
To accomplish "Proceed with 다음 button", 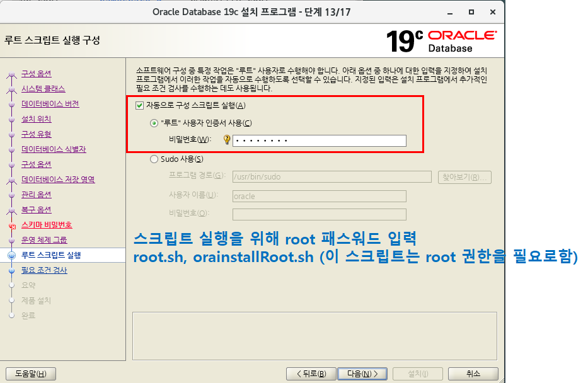I will click(362, 374).
